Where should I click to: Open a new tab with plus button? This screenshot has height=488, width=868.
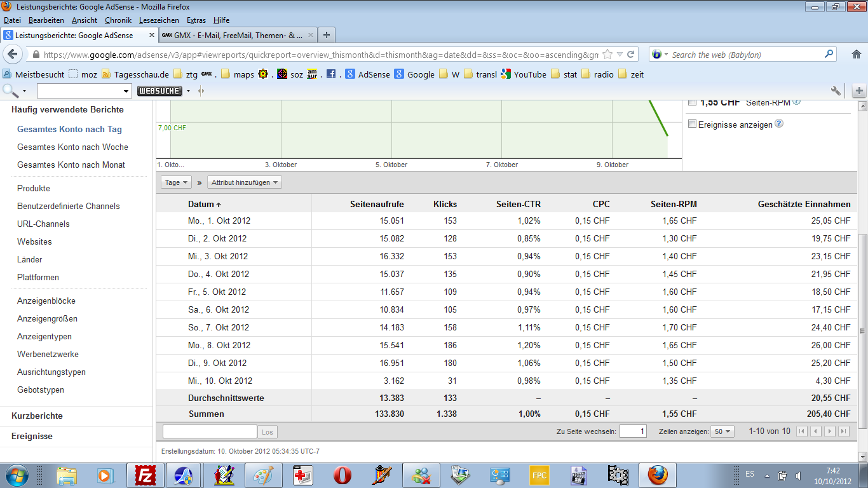326,35
